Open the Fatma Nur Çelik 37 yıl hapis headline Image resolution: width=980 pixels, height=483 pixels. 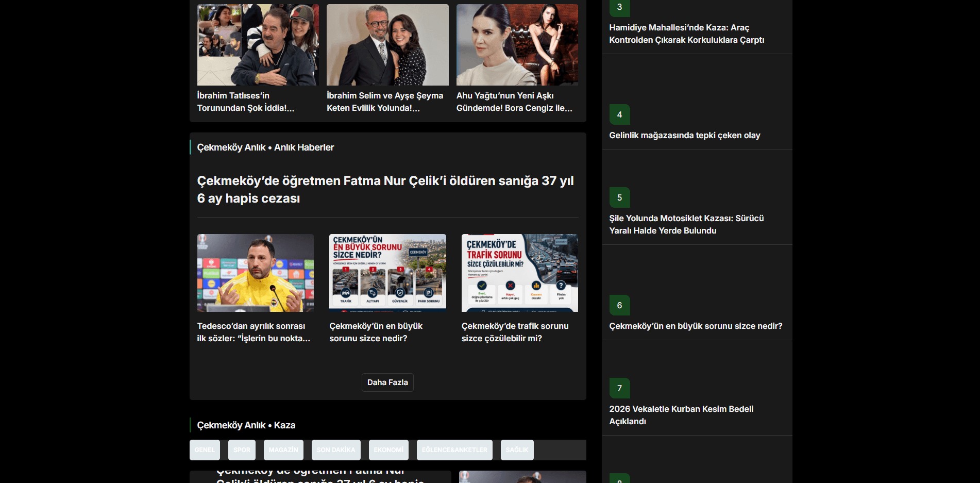coord(385,190)
